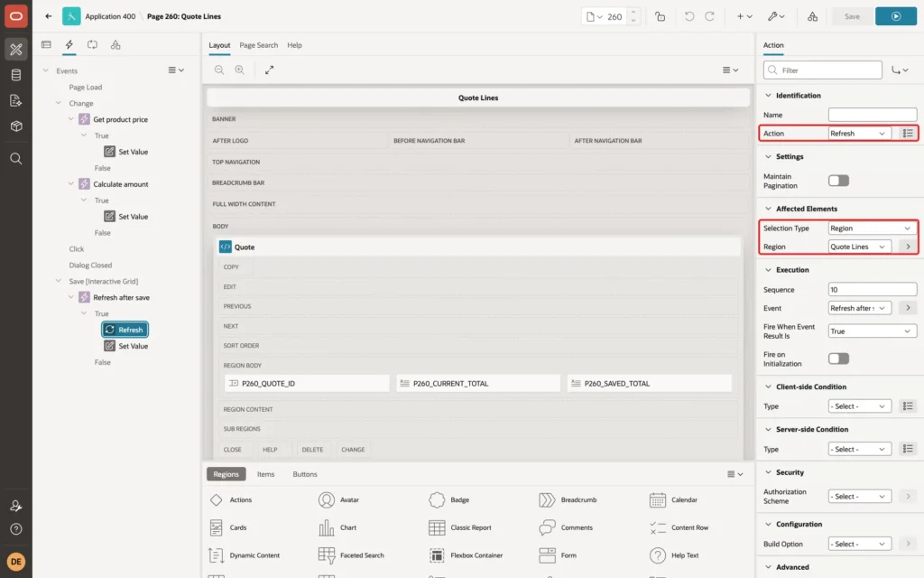Switch to the Rendering tree tab icon
This screenshot has height=578, width=924.
coord(46,44)
